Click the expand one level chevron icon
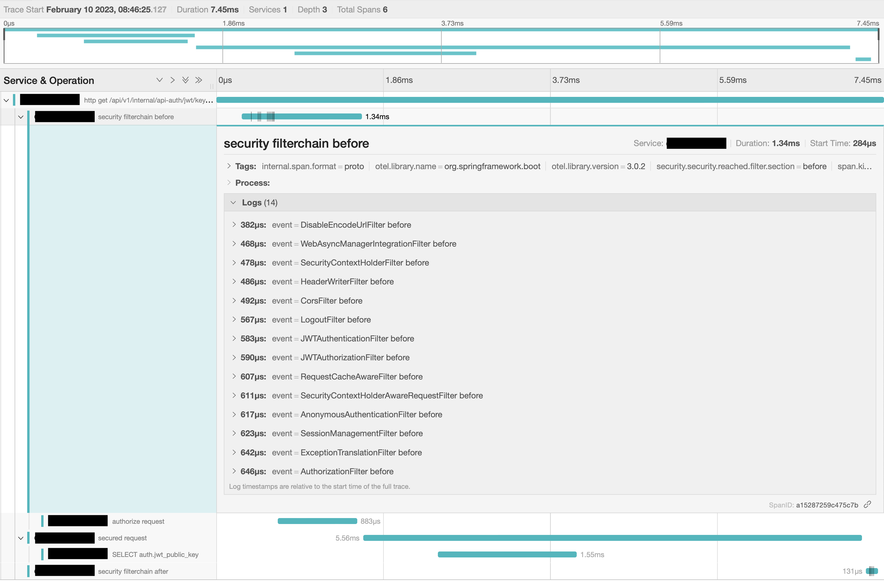This screenshot has width=884, height=588. 159,80
